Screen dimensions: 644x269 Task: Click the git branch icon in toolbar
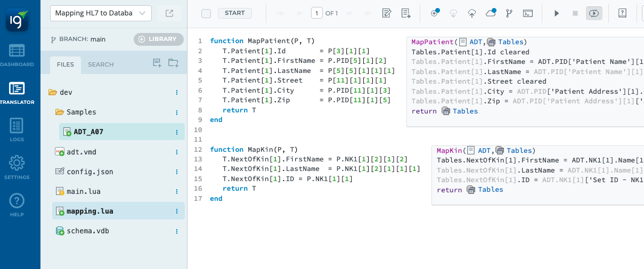[x=508, y=13]
